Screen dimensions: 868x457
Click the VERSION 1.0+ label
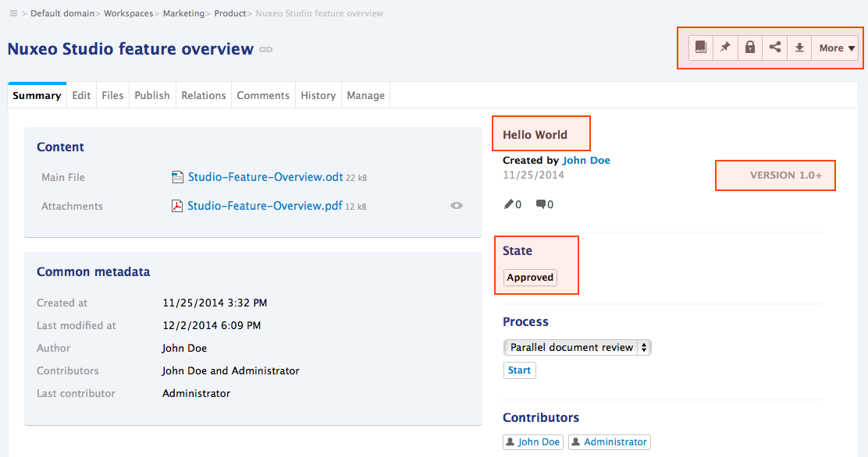click(x=786, y=175)
